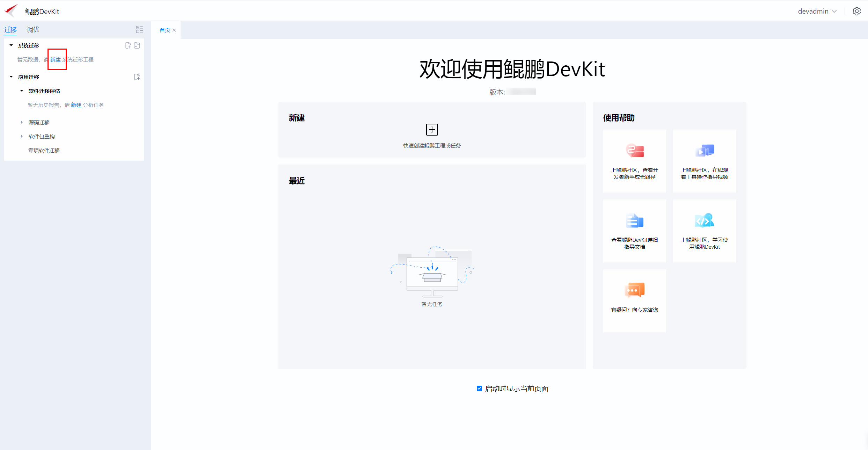Open the 学习使用鲲鹏DevKit help card
The height and width of the screenshot is (450, 868).
pyautogui.click(x=704, y=231)
